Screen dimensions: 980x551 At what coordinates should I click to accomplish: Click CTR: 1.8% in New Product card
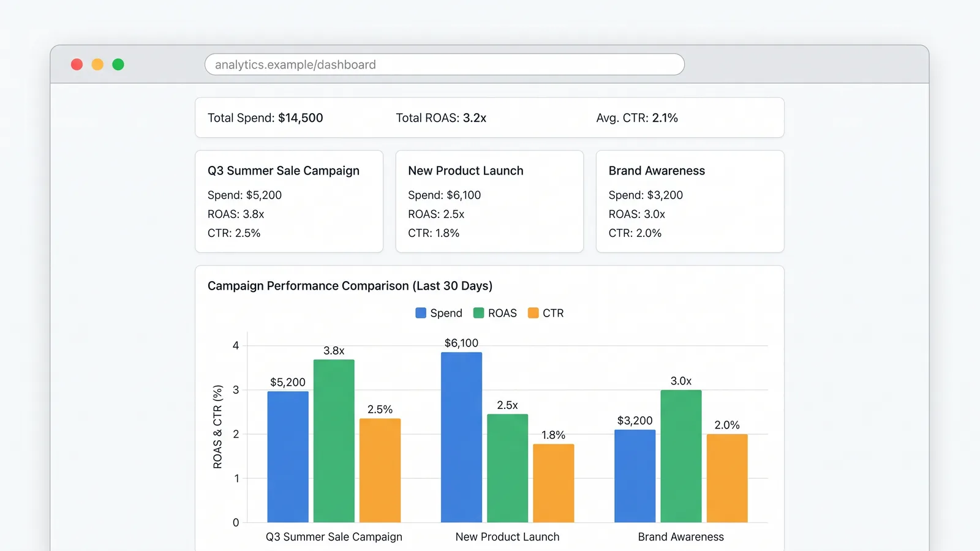(434, 233)
